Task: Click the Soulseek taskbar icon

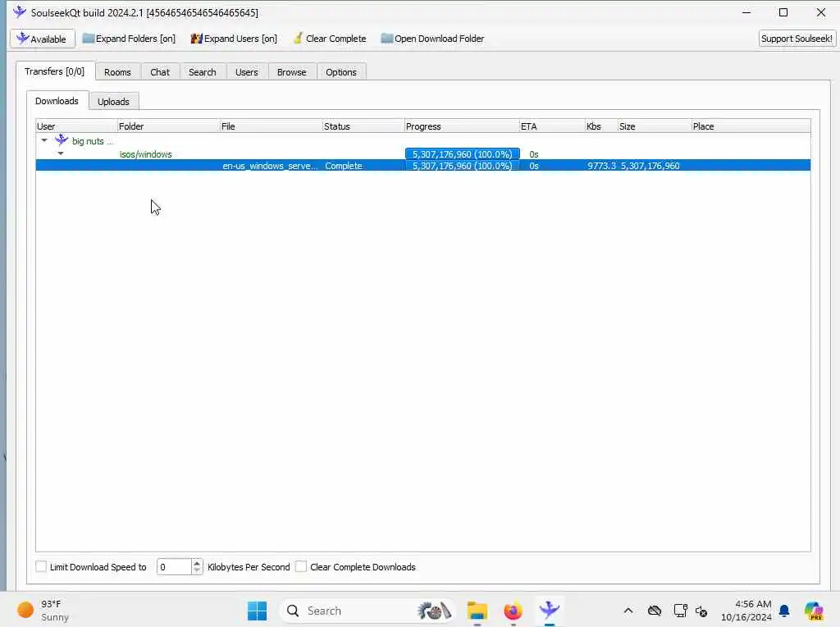Action: click(x=549, y=610)
